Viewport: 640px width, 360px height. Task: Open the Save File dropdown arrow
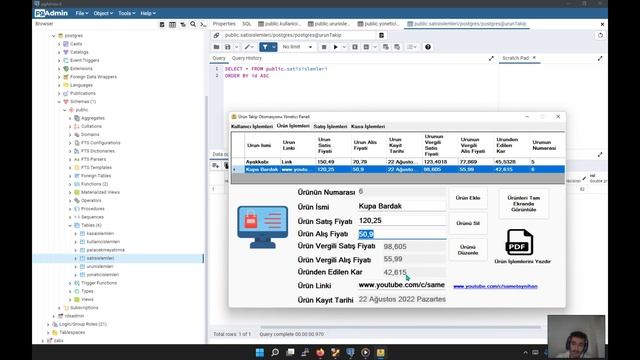pyautogui.click(x=236, y=47)
